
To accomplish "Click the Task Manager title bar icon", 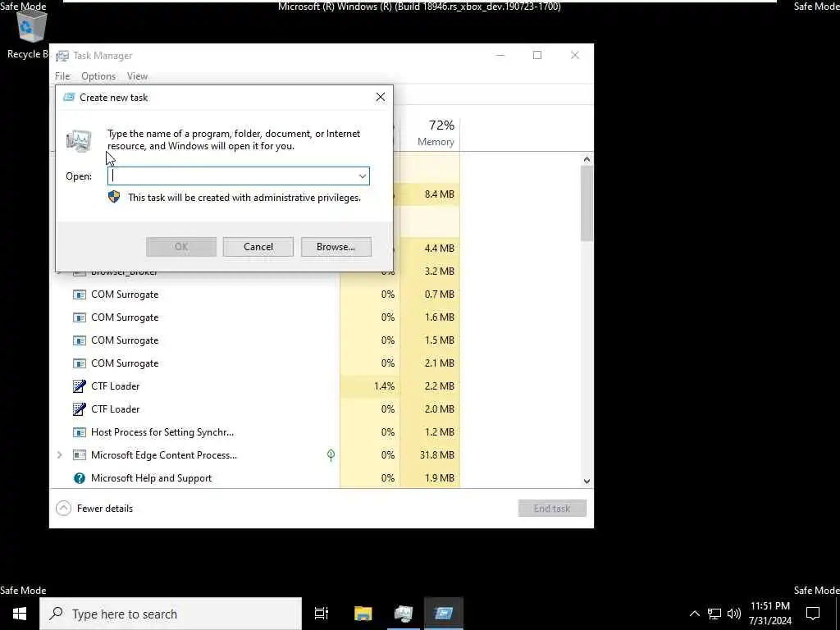I will click(x=62, y=56).
